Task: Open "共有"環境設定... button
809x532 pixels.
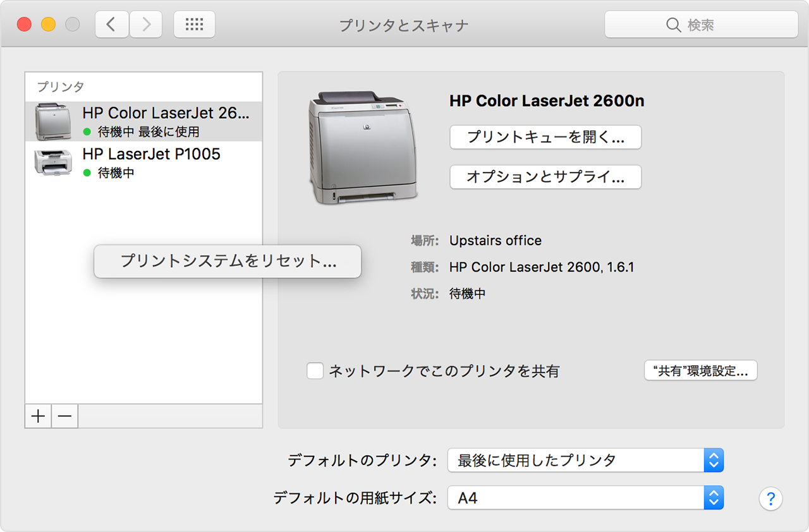Action: [700, 371]
